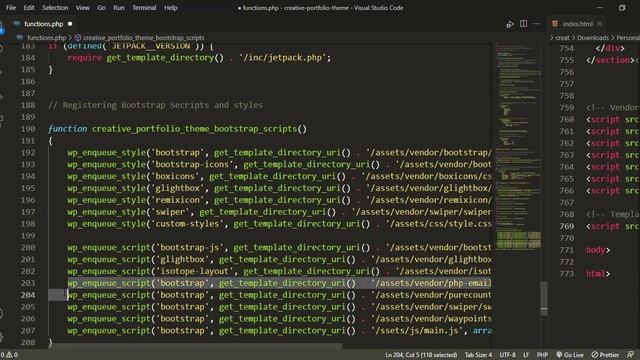This screenshot has height=360, width=640.
Task: Open the Terminal menu
Action: pos(144,8)
